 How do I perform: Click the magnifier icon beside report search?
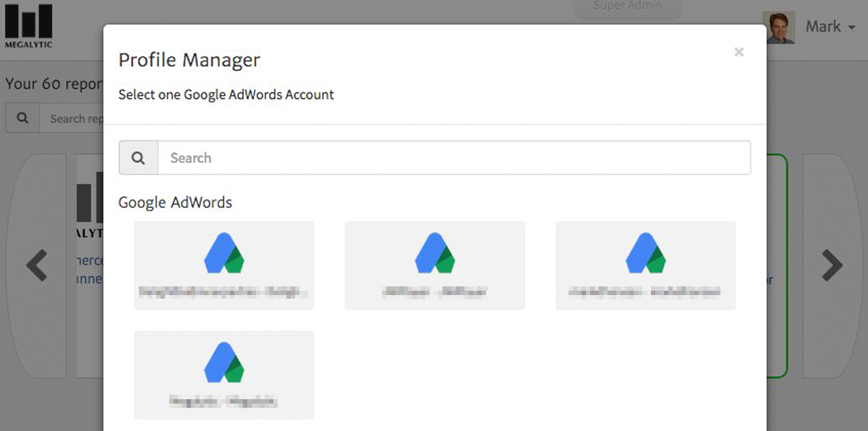click(22, 119)
